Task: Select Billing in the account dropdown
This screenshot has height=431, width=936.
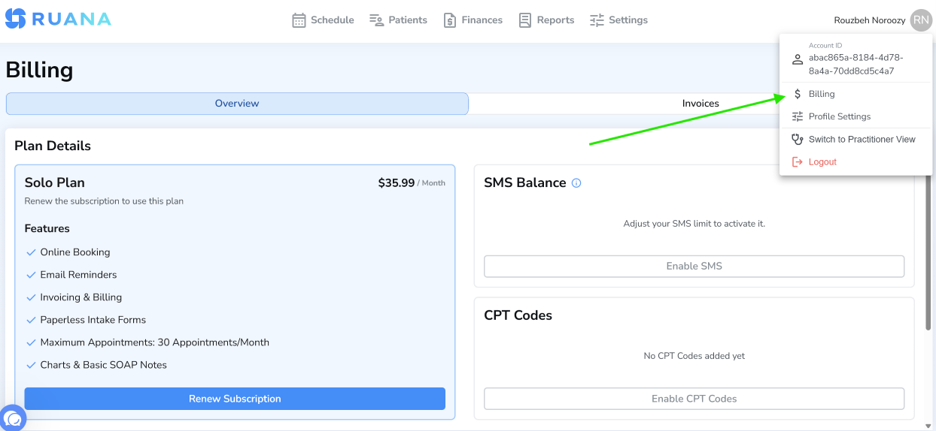Action: coord(855,94)
